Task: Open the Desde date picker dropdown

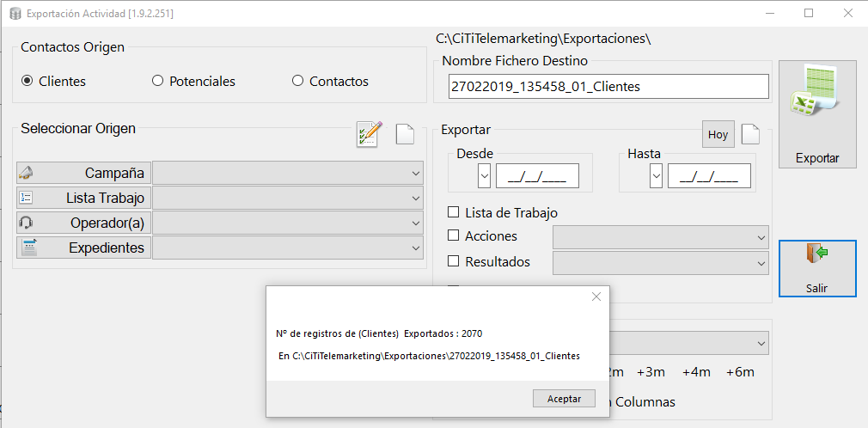Action: 485,176
